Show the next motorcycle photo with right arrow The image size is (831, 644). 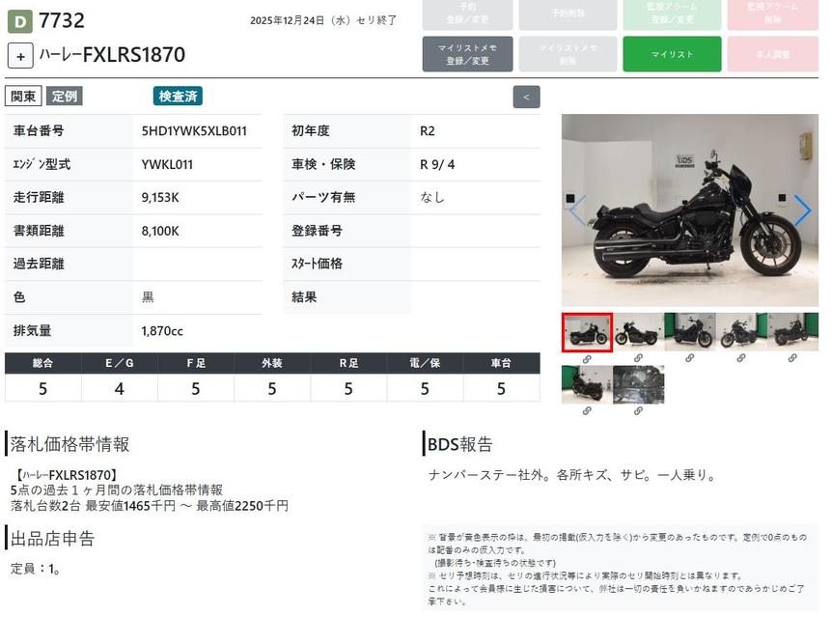pyautogui.click(x=802, y=210)
